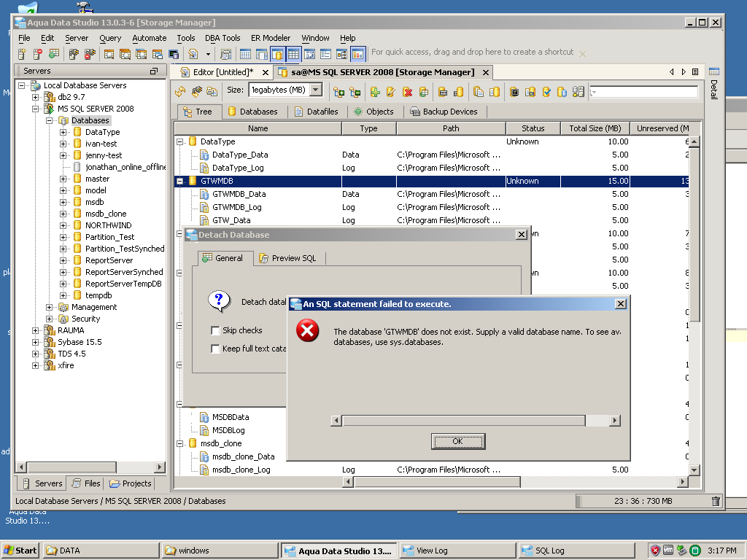Open the DATA folder from the taskbar

point(101,551)
